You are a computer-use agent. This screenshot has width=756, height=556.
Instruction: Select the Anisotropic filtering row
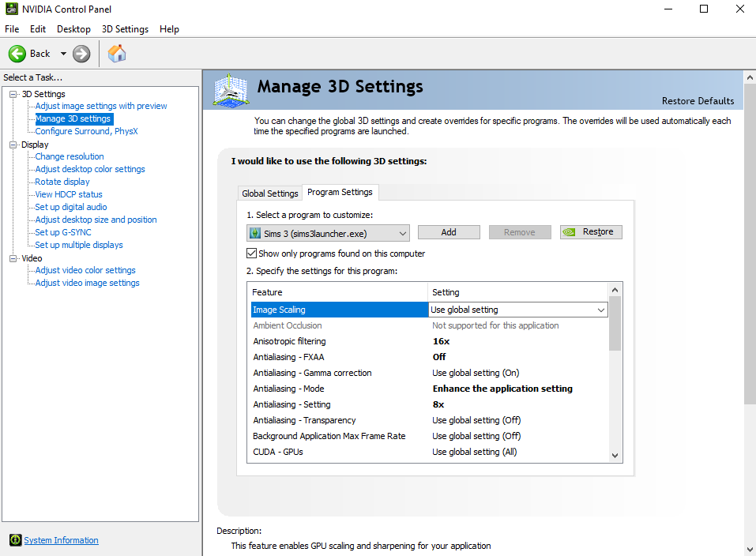pos(429,341)
